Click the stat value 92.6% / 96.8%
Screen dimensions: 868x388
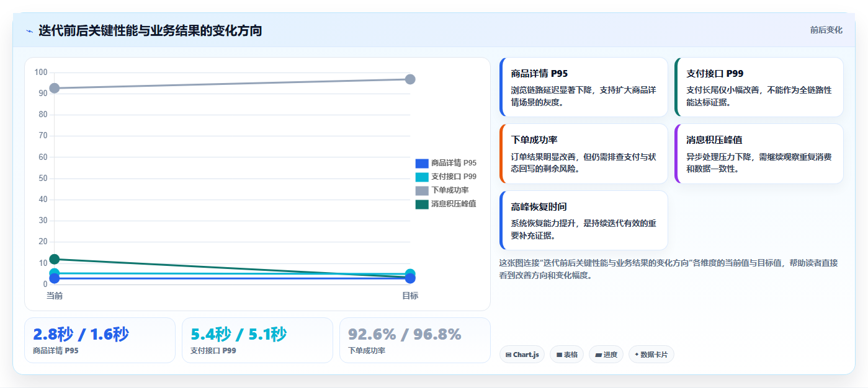click(x=405, y=335)
